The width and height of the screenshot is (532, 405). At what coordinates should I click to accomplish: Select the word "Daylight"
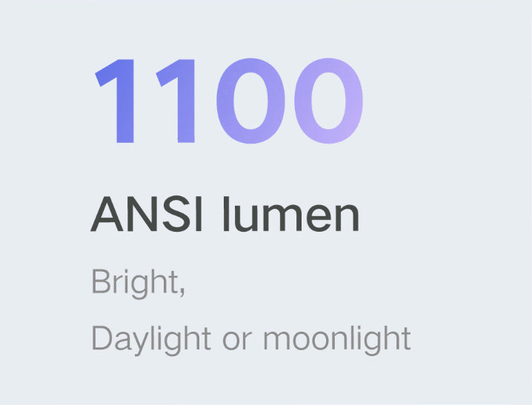pyautogui.click(x=150, y=338)
